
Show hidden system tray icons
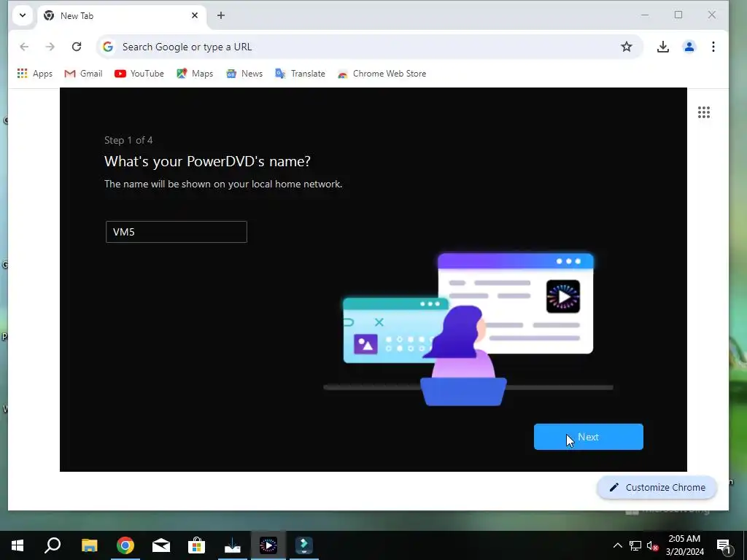[x=617, y=545]
